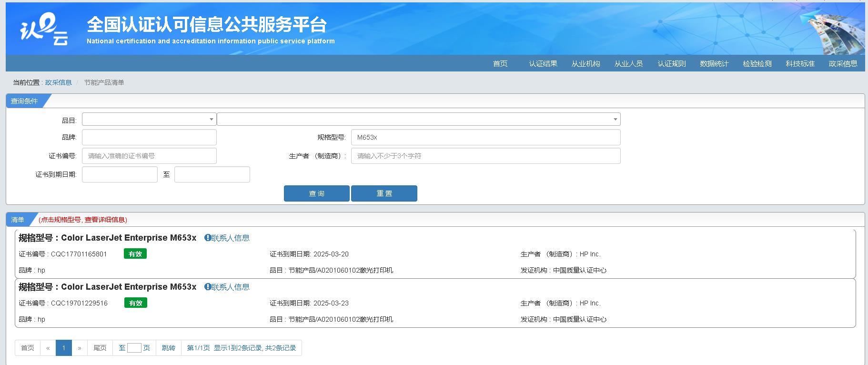Open the first 品目 category dropdown

[x=149, y=119]
